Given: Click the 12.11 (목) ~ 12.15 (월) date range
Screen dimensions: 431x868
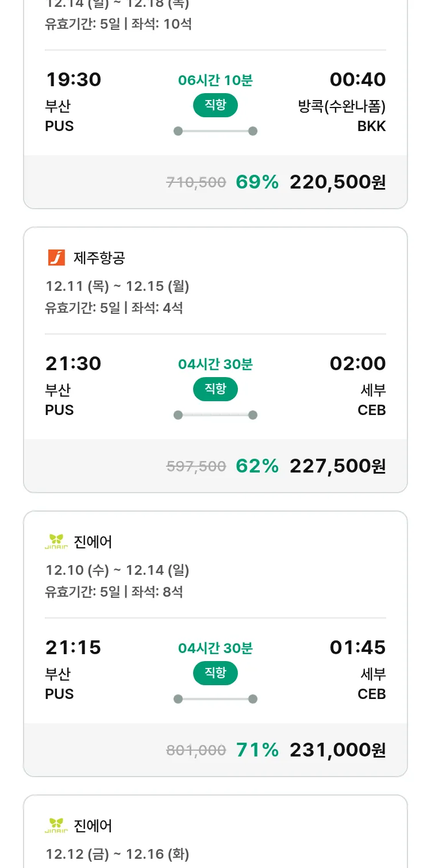Looking at the screenshot, I should pyautogui.click(x=117, y=286).
